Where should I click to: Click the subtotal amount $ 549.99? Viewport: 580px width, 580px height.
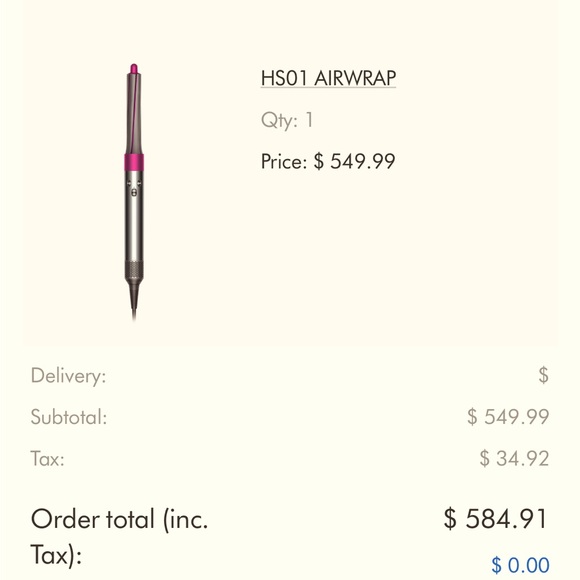508,417
